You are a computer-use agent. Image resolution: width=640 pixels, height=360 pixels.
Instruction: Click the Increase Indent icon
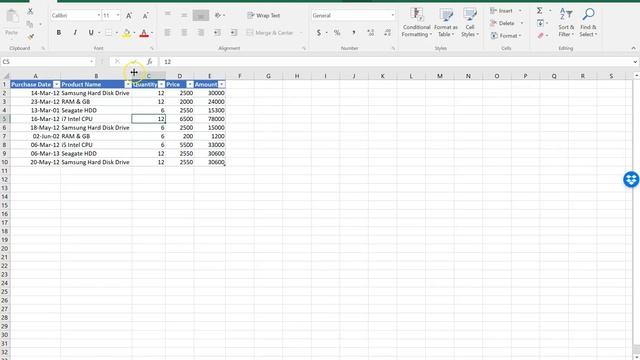234,33
